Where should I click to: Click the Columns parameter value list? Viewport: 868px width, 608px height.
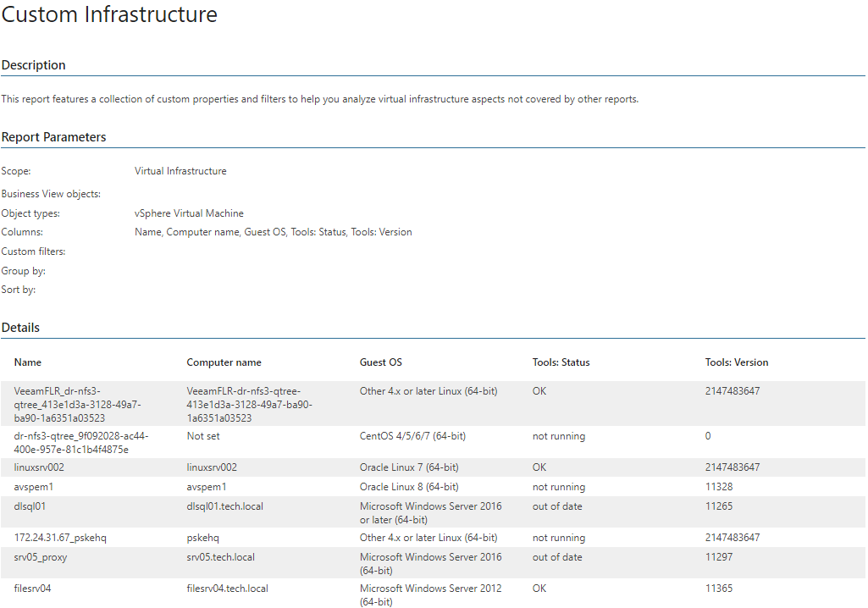coord(273,232)
